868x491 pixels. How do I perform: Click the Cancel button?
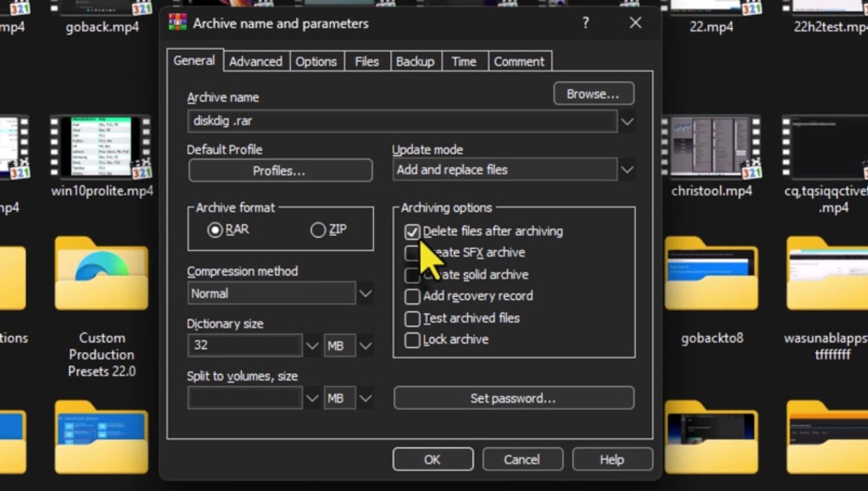(x=522, y=460)
